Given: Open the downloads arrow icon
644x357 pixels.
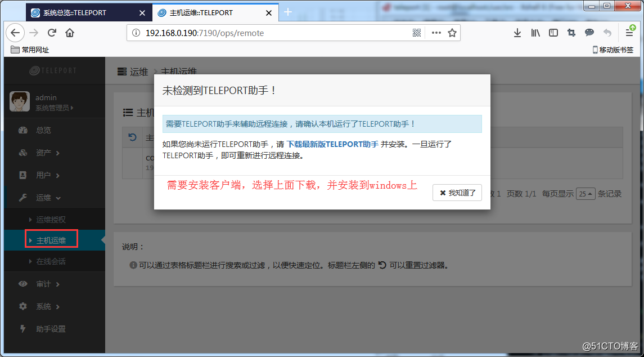Looking at the screenshot, I should (x=517, y=33).
